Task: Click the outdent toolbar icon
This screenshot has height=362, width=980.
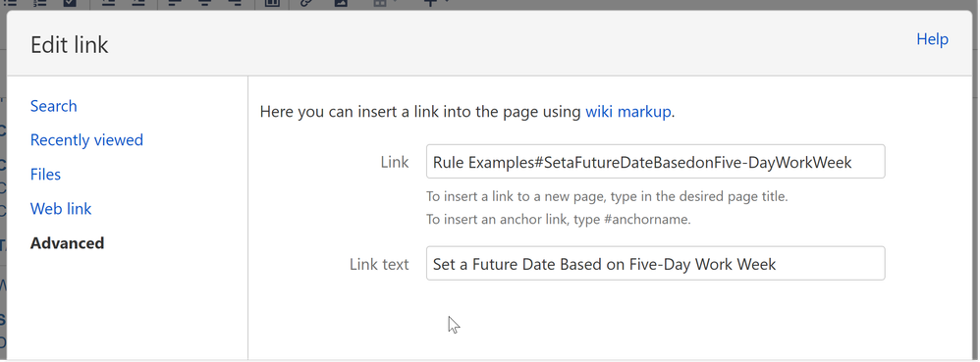Action: [x=109, y=3]
